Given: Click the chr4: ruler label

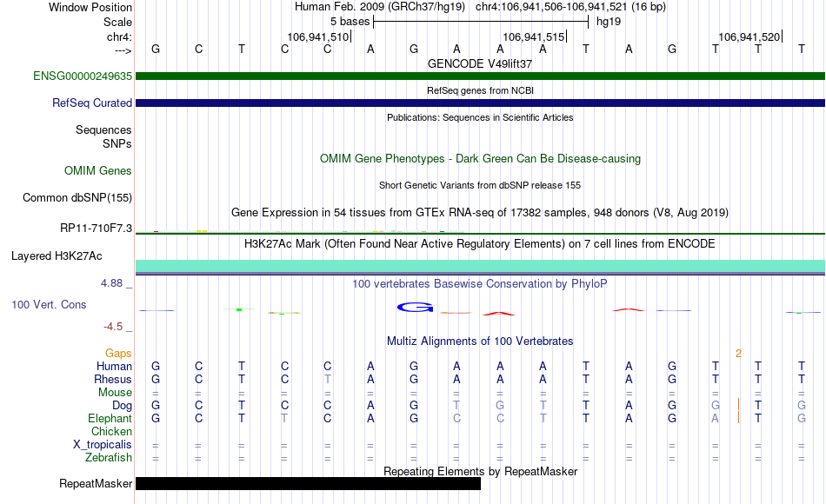Looking at the screenshot, I should click(119, 36).
